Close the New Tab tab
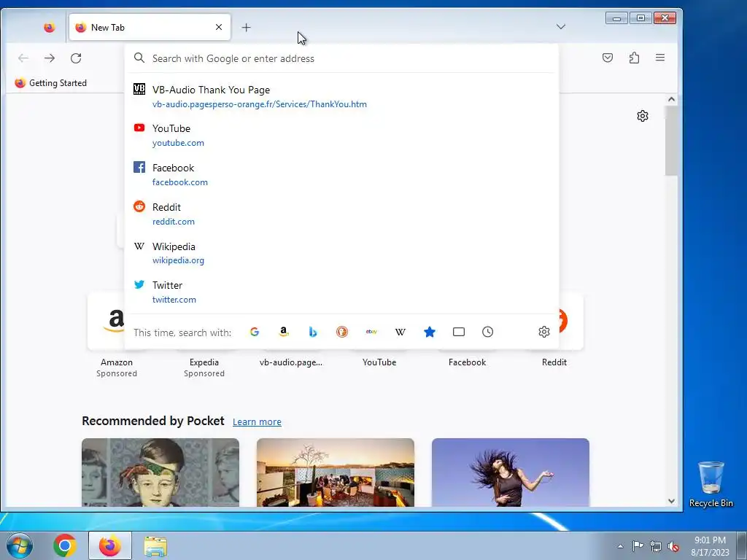 [x=219, y=27]
